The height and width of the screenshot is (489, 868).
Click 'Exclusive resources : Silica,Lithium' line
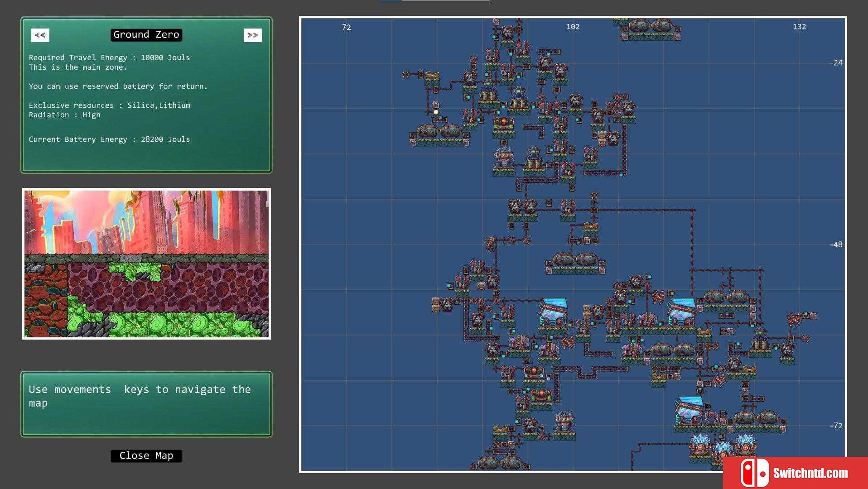click(109, 105)
